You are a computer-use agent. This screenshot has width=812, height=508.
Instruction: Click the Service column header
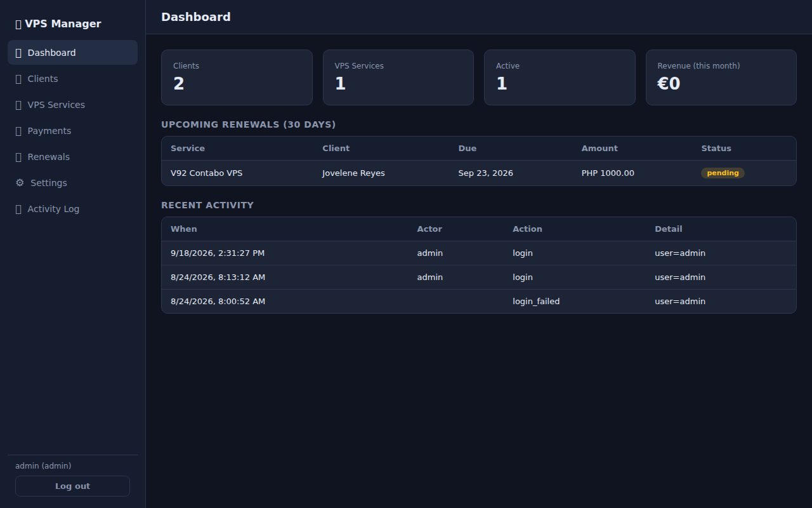click(188, 149)
